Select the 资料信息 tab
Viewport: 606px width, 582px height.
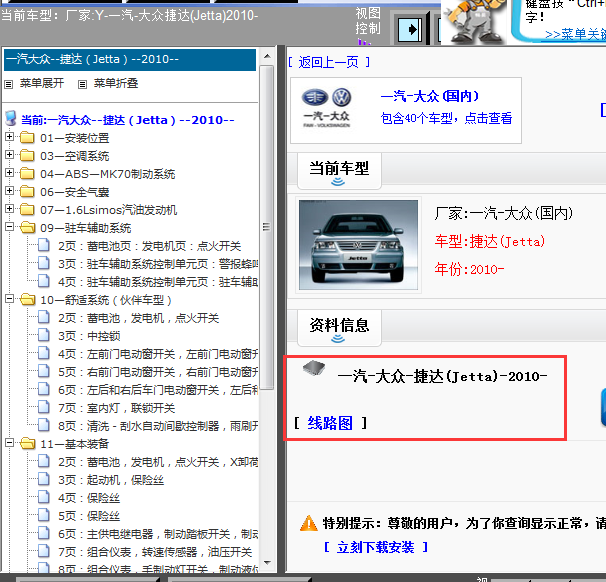point(339,327)
